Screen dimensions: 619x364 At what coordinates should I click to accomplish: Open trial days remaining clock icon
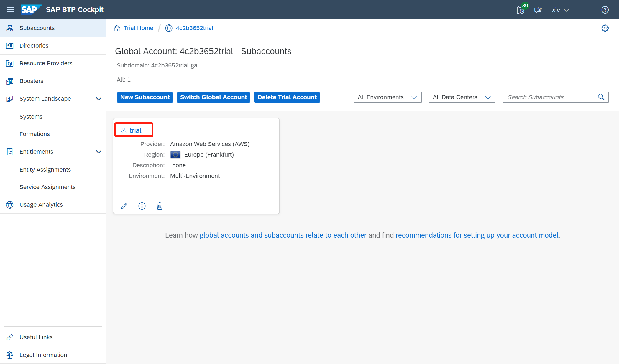tap(521, 10)
